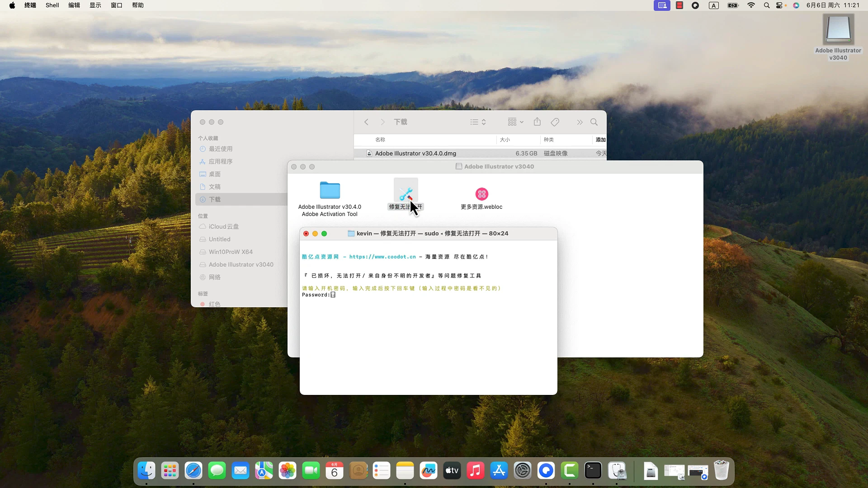Open the Apple menu
The width and height of the screenshot is (868, 488).
[12, 5]
